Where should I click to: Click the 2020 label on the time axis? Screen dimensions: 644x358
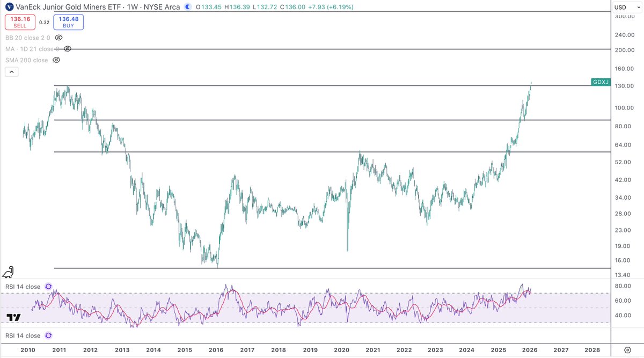pos(341,349)
